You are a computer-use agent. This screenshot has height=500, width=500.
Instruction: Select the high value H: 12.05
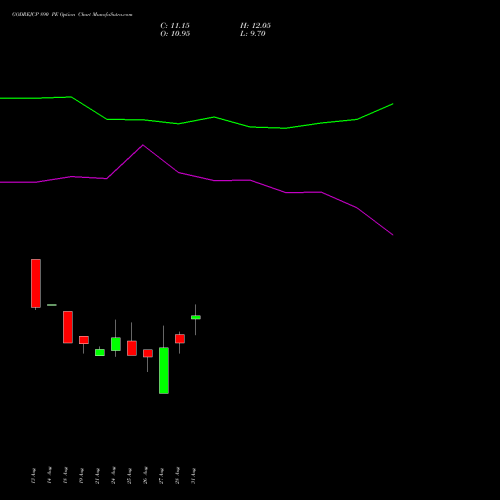coord(255,26)
